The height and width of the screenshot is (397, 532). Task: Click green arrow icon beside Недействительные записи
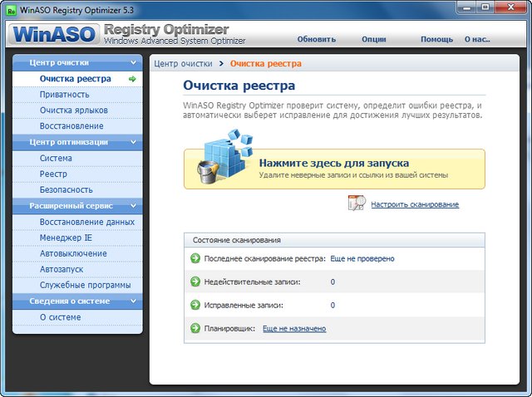pos(195,282)
